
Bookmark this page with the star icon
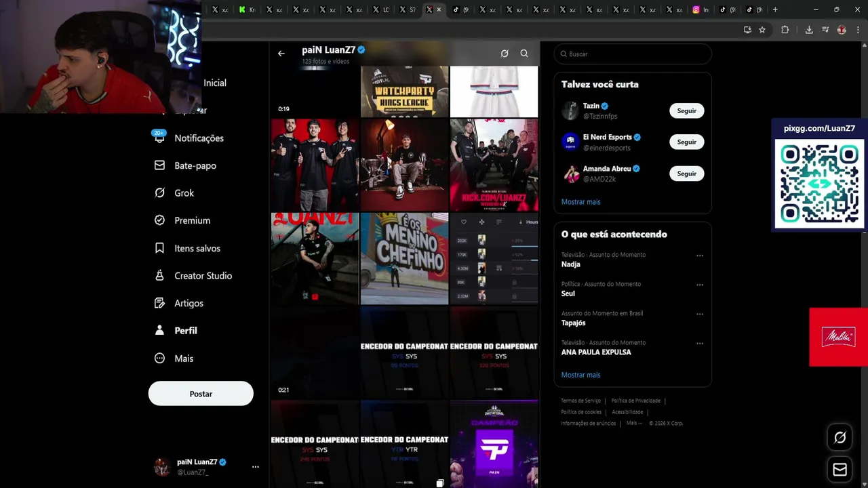coord(762,30)
